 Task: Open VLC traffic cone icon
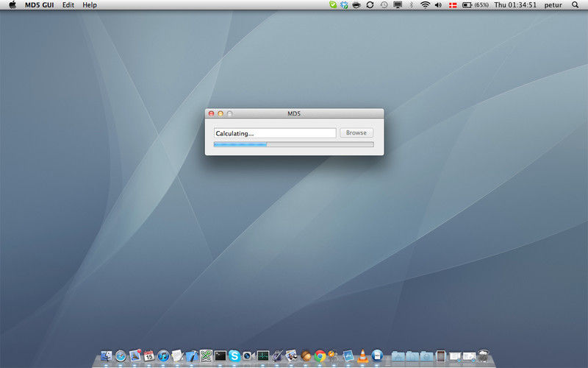point(362,355)
